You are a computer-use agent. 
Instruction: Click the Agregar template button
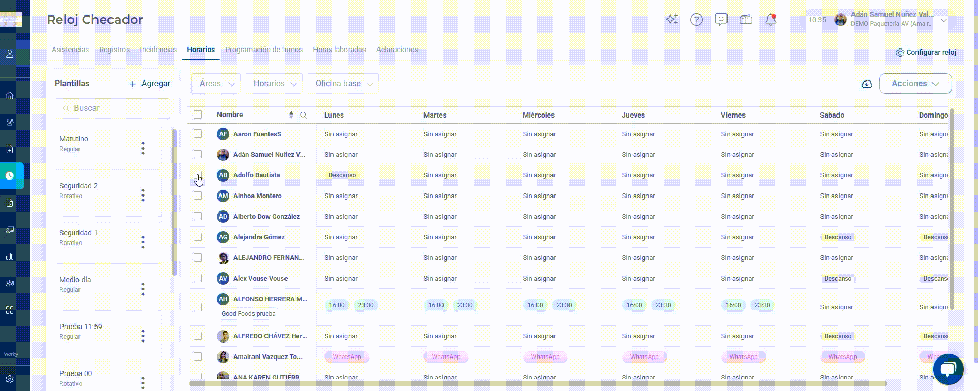coord(150,84)
